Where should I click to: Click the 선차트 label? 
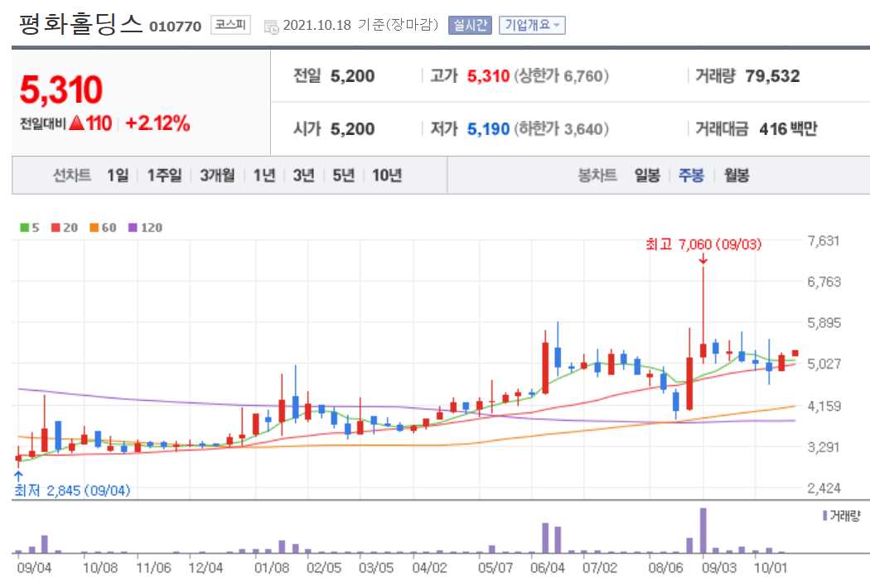pos(71,176)
